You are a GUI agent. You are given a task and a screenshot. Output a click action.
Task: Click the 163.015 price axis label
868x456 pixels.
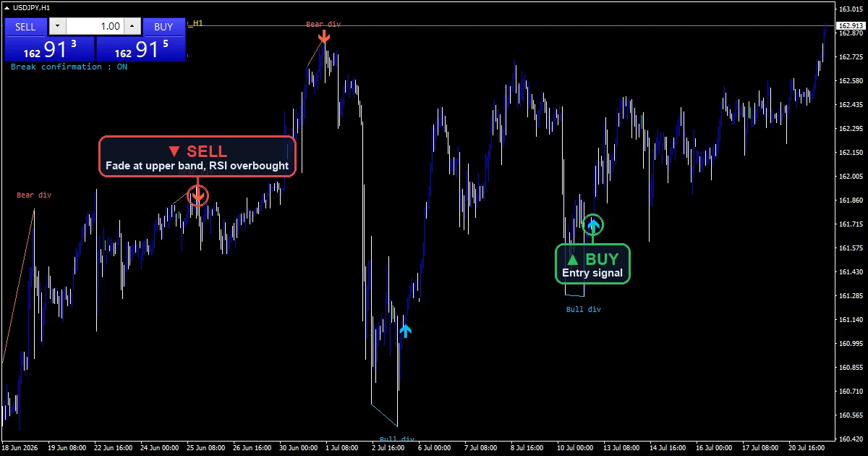tap(851, 9)
